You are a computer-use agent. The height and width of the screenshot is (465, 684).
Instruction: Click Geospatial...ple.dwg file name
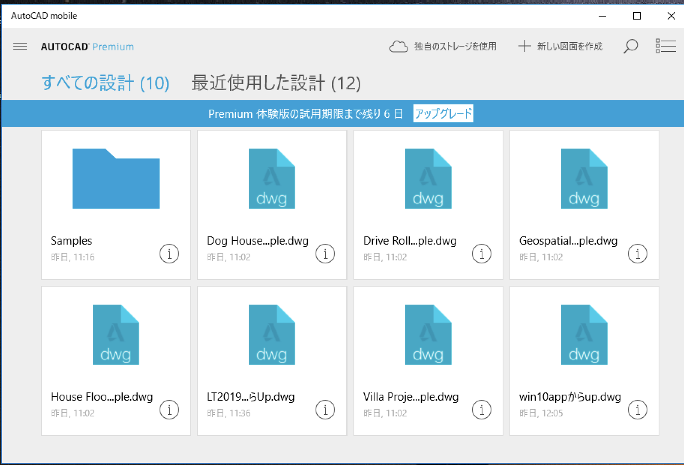click(568, 241)
